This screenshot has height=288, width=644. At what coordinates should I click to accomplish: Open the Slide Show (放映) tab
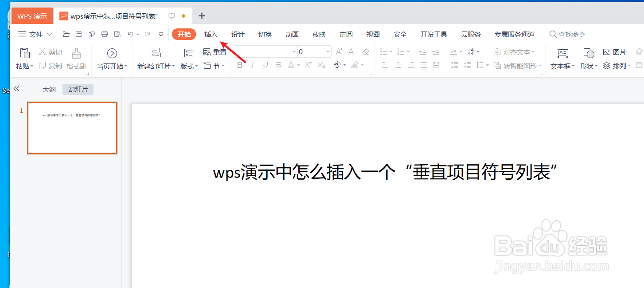pos(319,34)
